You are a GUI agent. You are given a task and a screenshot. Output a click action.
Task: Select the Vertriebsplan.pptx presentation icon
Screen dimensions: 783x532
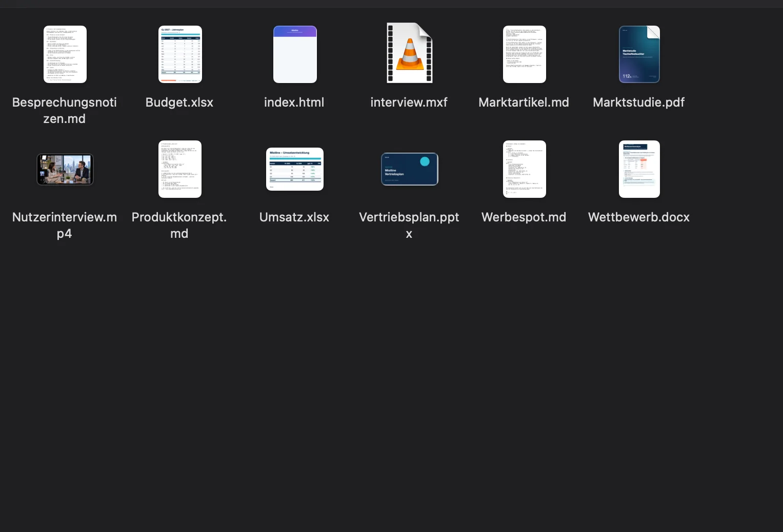click(409, 169)
